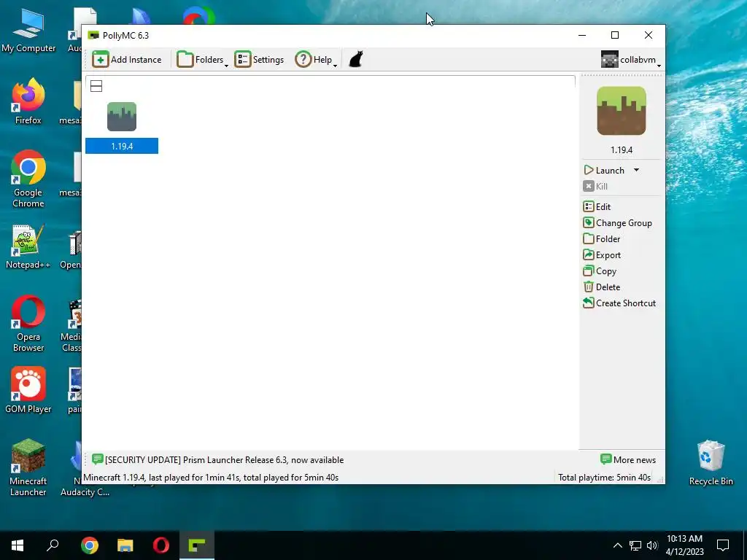Image resolution: width=747 pixels, height=560 pixels.
Task: Click the black cat icon
Action: pyautogui.click(x=356, y=60)
